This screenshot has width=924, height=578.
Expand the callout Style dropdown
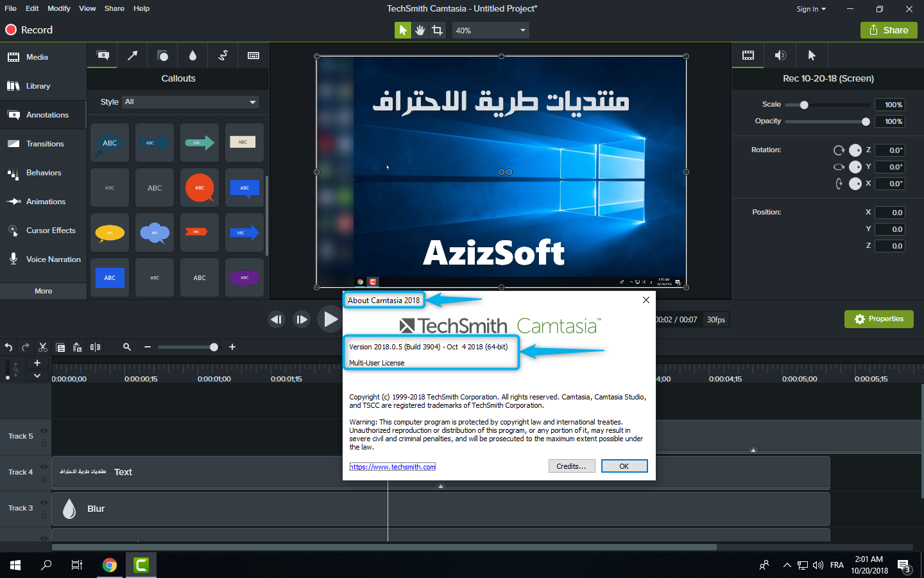(x=191, y=102)
